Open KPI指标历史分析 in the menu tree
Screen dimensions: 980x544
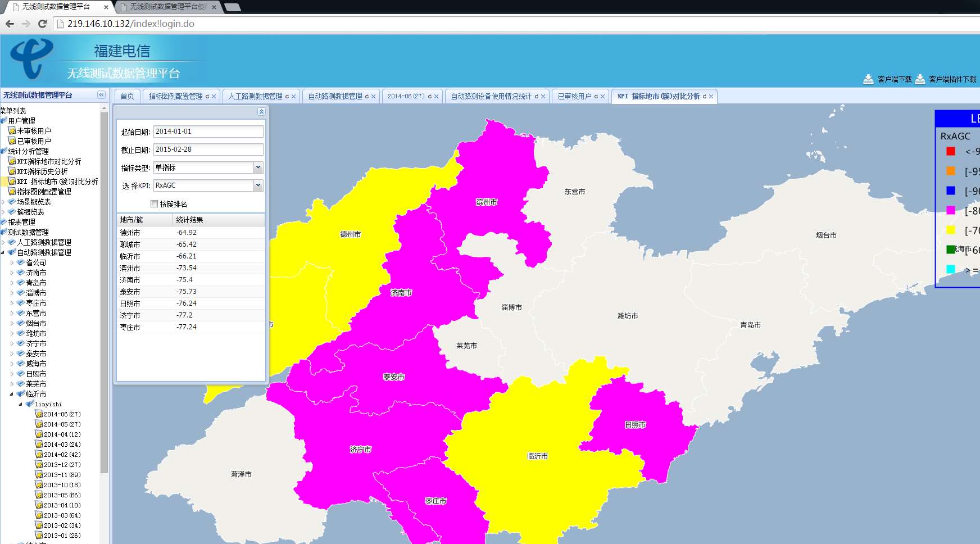(x=42, y=171)
